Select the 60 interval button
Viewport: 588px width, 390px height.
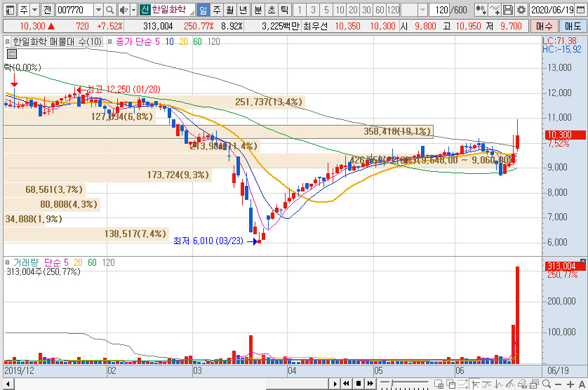pyautogui.click(x=380, y=10)
